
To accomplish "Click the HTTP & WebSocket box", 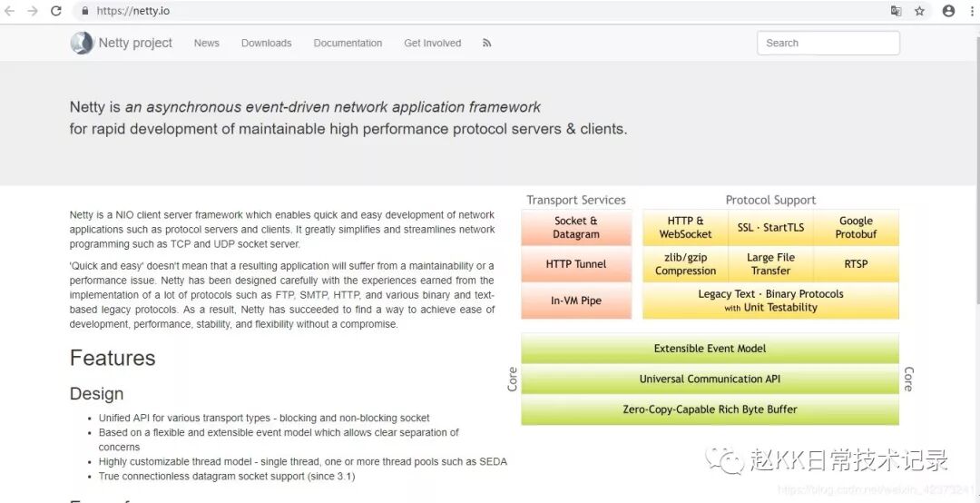I will (686, 228).
